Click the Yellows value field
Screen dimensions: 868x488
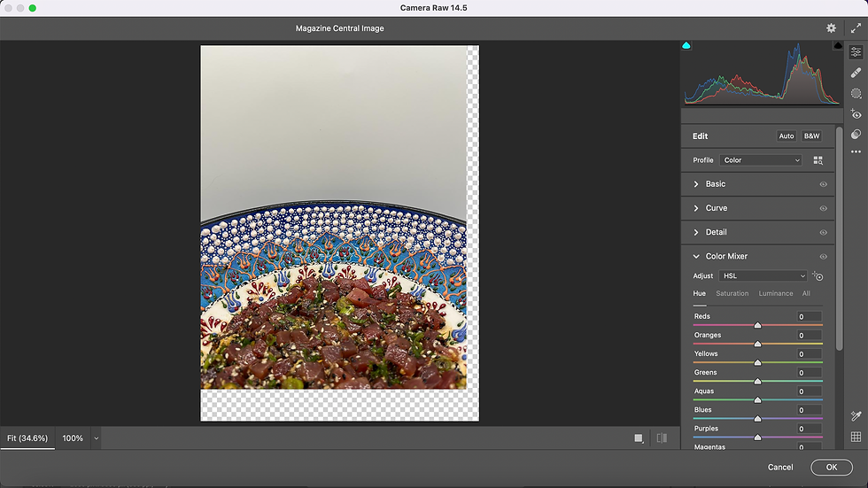point(810,354)
